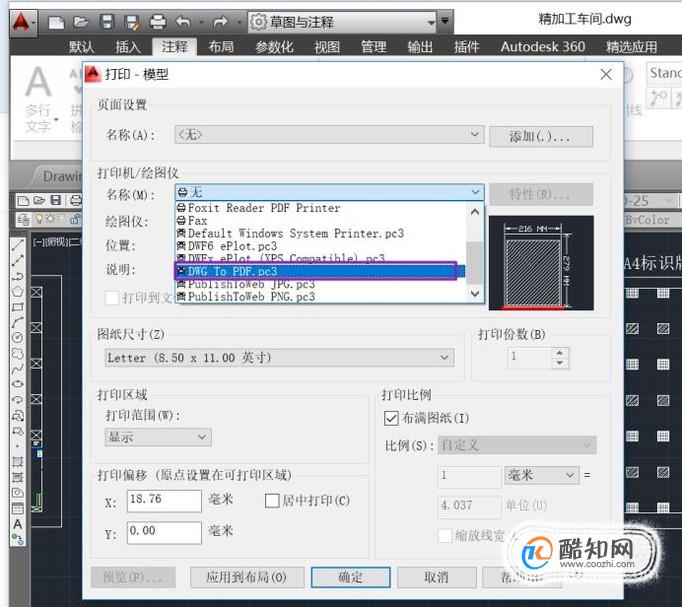Click the Y offset input field
This screenshot has width=682, height=607.
(x=164, y=532)
